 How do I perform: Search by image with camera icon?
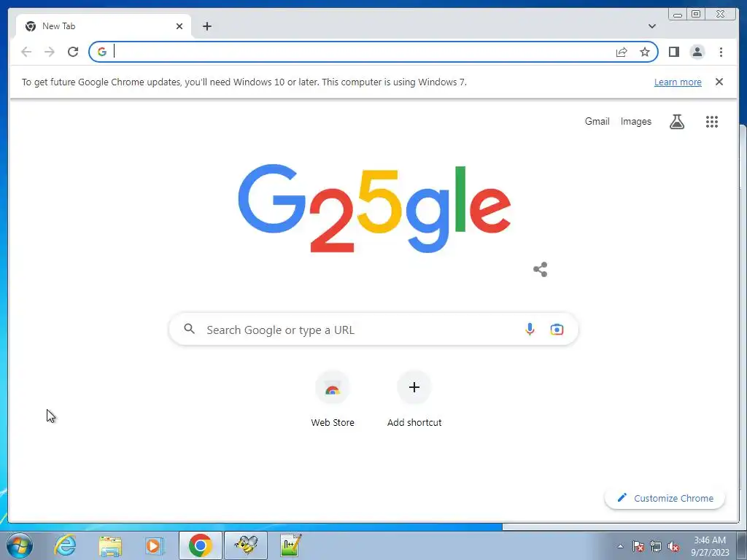(x=557, y=329)
